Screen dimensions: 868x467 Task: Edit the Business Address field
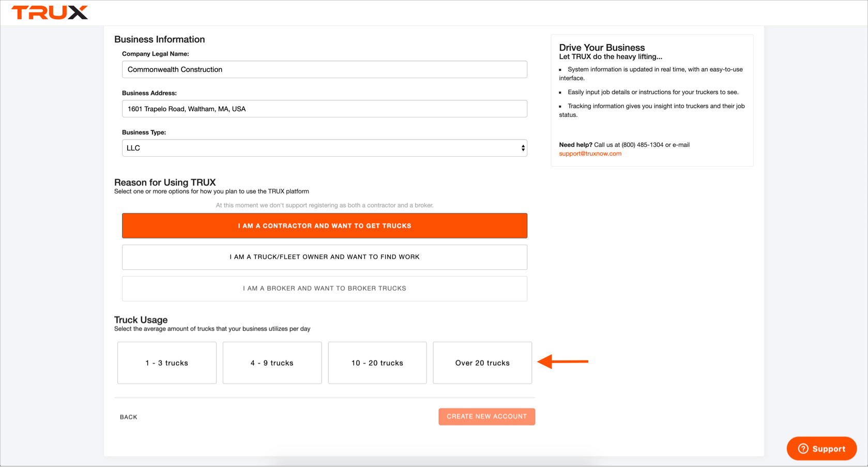pos(325,109)
